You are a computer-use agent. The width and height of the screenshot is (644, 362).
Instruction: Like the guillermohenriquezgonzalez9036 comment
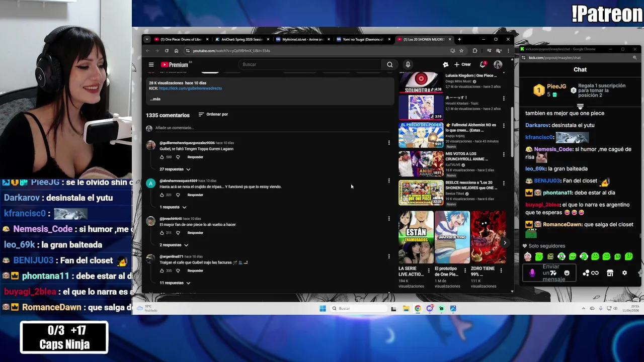pos(162,157)
